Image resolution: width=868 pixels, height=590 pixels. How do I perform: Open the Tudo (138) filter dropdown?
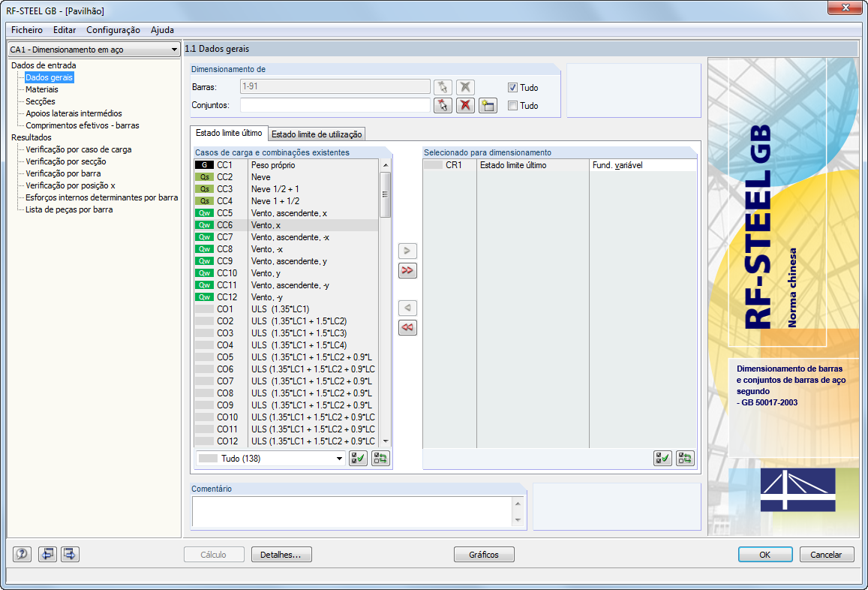[270, 458]
